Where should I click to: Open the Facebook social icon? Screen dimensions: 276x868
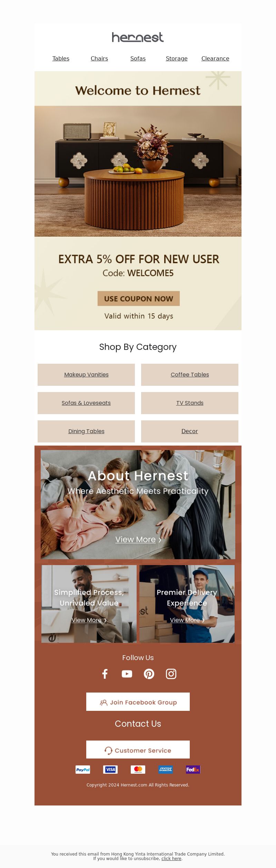pyautogui.click(x=105, y=674)
